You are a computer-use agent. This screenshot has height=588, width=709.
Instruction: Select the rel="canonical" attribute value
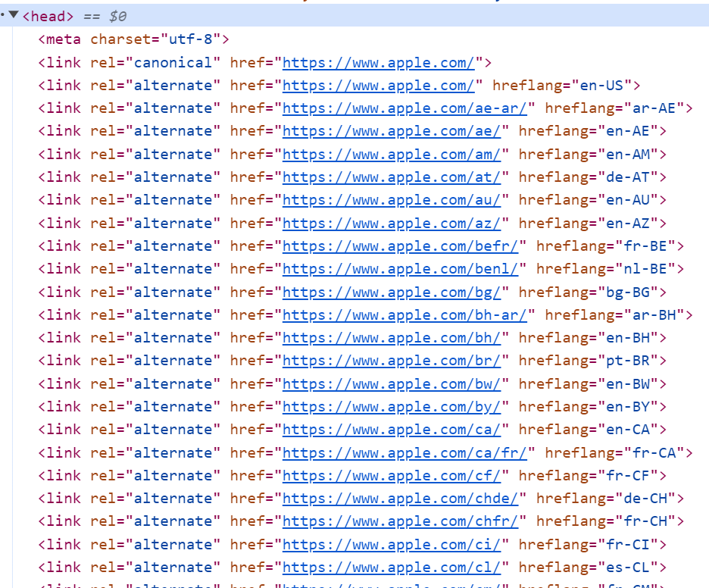click(173, 62)
